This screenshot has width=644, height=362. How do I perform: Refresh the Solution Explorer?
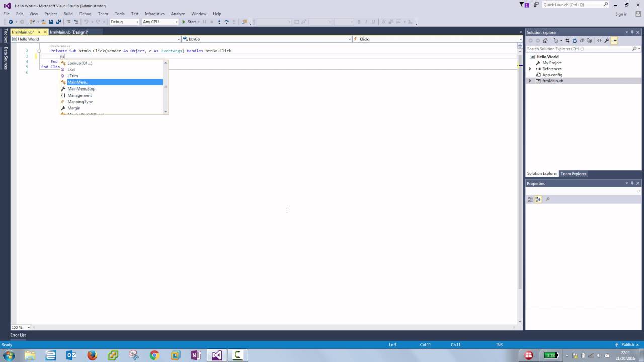pyautogui.click(x=575, y=41)
